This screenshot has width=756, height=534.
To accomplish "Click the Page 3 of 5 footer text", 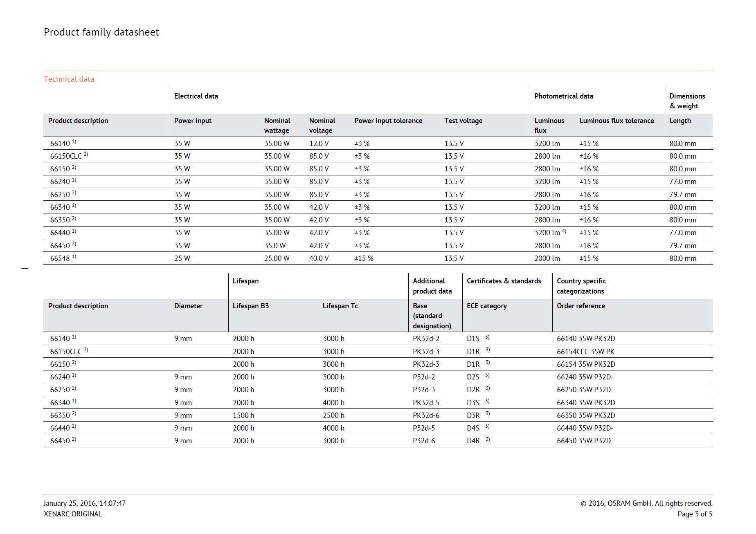I will pos(695,514).
